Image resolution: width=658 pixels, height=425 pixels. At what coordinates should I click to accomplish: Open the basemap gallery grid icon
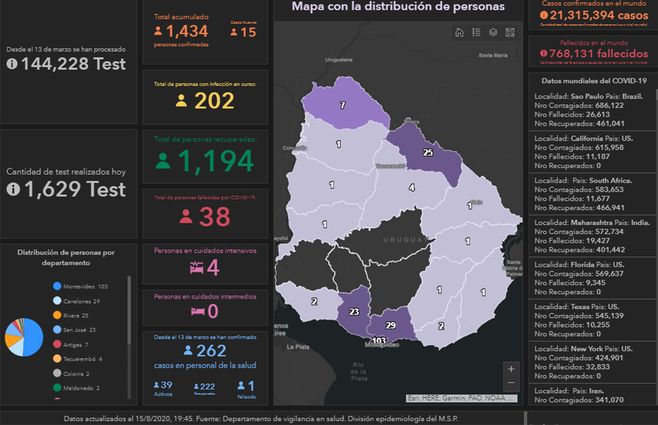[510, 33]
